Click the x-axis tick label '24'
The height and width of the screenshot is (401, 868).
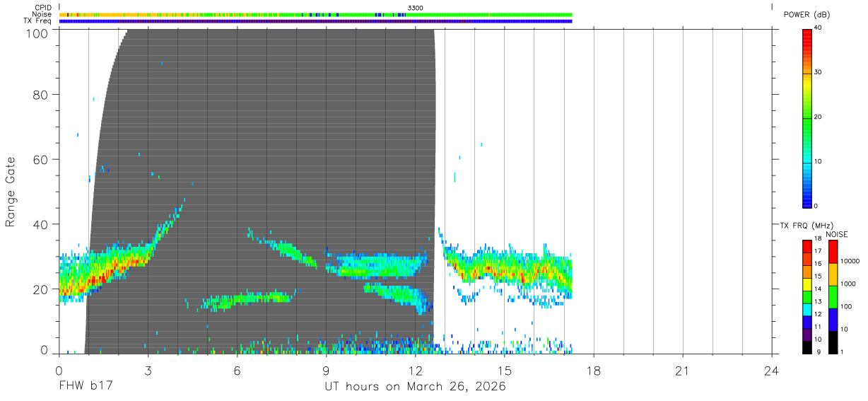772,371
